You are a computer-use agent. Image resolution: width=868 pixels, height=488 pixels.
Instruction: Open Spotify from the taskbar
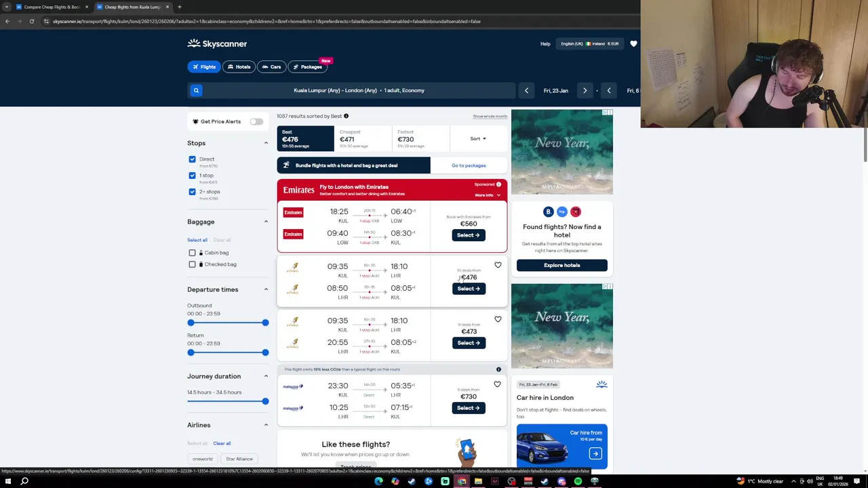[x=578, y=481]
